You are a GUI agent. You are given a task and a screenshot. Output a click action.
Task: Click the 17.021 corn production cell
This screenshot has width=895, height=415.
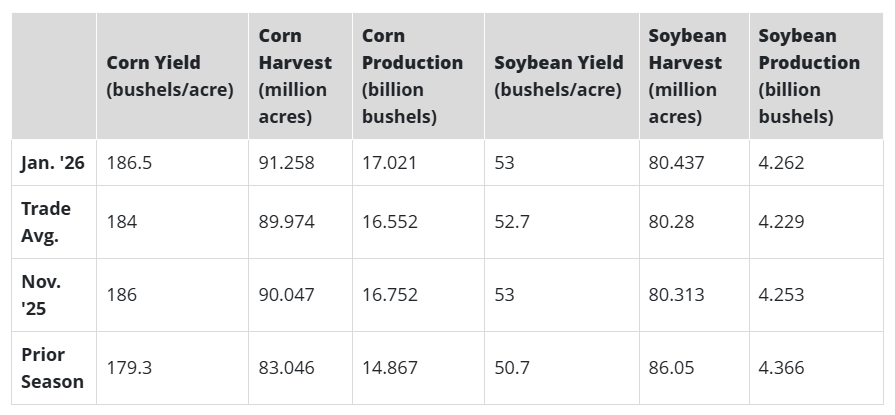pos(389,162)
